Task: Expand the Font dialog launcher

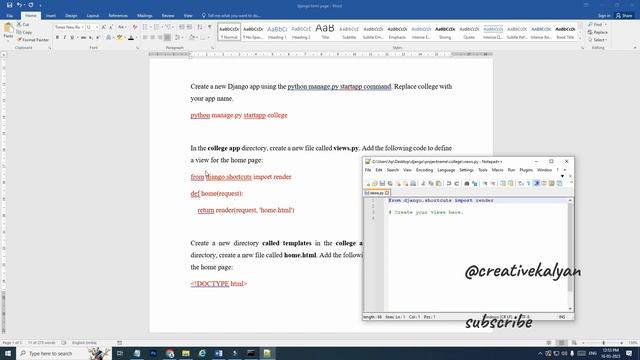Action: (x=138, y=48)
